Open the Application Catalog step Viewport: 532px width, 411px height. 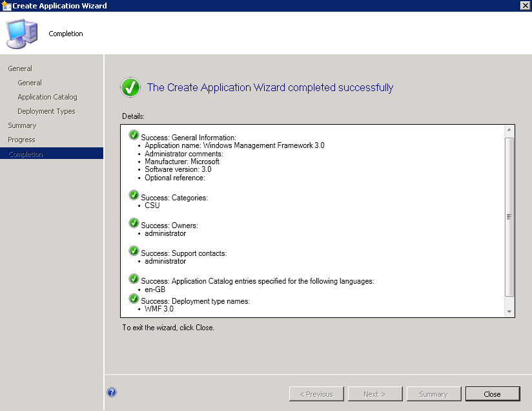tap(48, 97)
